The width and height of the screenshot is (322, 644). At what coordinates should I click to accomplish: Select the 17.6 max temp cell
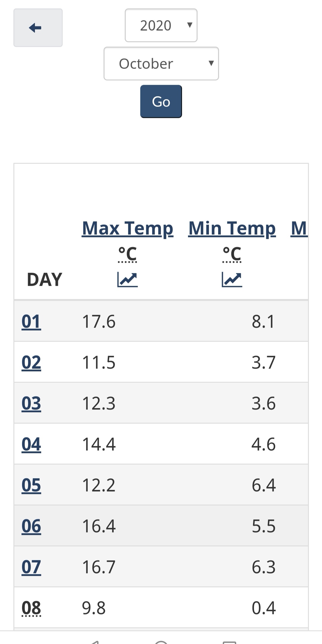[99, 322]
